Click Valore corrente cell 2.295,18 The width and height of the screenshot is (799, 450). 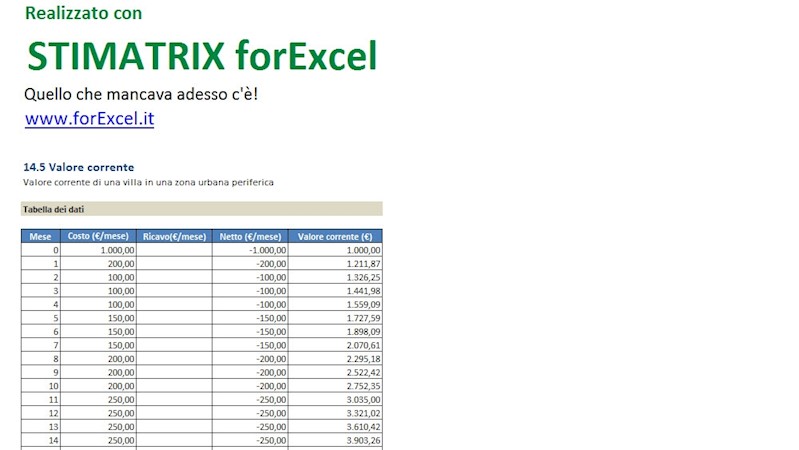335,359
